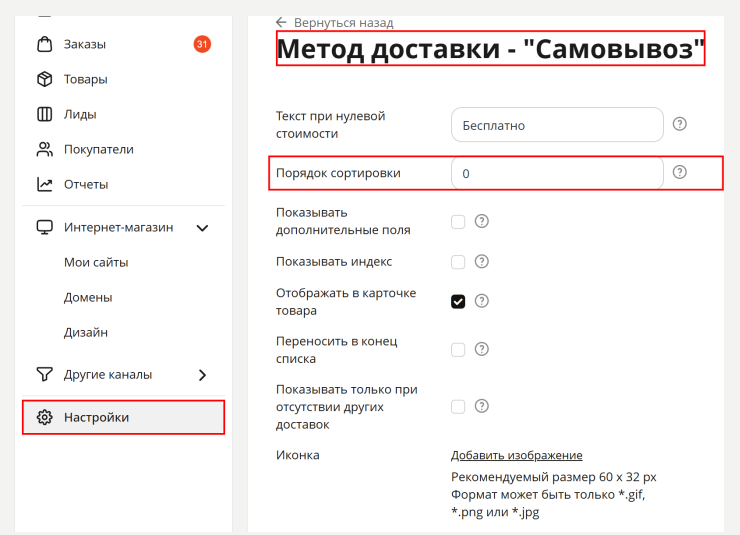740x535 pixels.
Task: Uncheck Отображать в карточке товара
Action: (x=458, y=301)
